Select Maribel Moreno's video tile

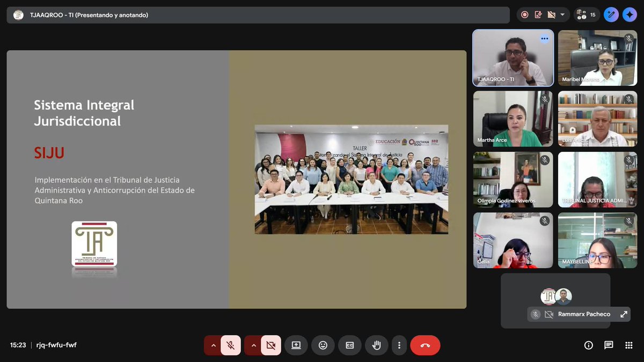[x=597, y=58]
